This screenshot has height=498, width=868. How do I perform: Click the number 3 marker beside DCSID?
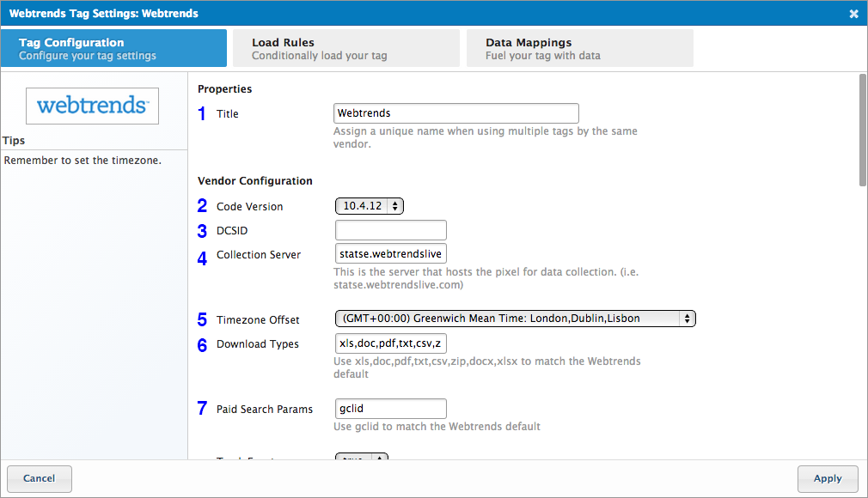tap(203, 231)
